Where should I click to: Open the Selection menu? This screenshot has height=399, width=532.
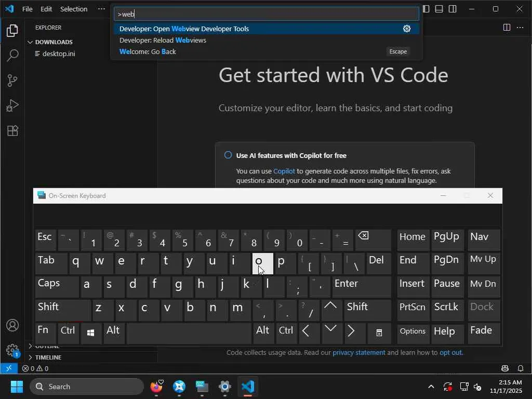click(x=74, y=9)
